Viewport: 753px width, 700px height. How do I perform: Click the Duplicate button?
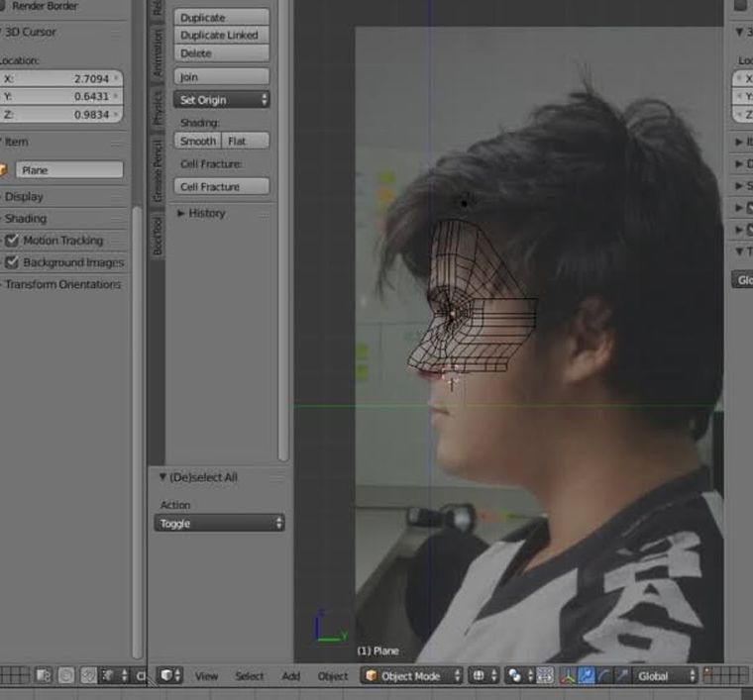(222, 17)
